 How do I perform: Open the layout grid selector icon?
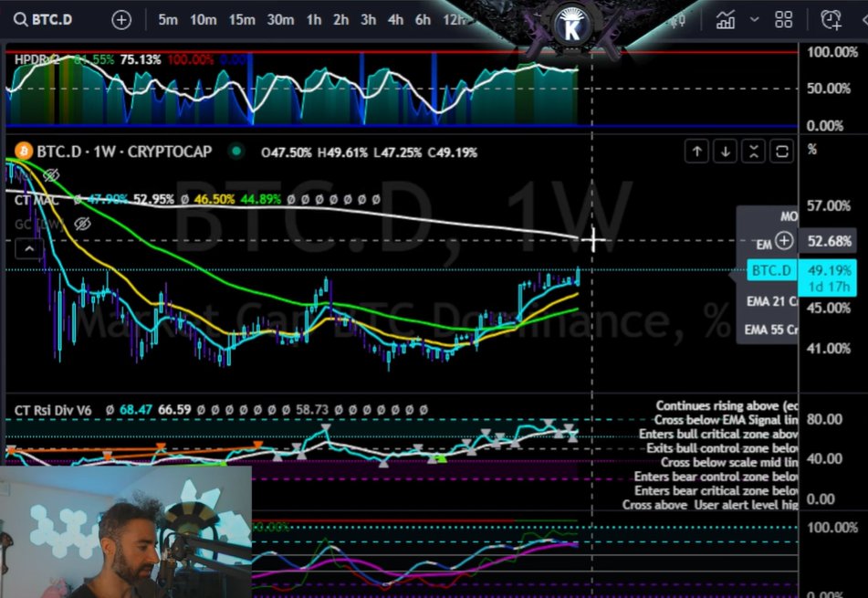click(x=783, y=20)
